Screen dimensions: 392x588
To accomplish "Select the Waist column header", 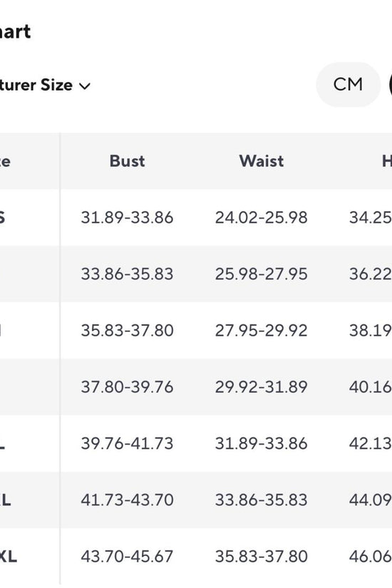I will tap(262, 161).
